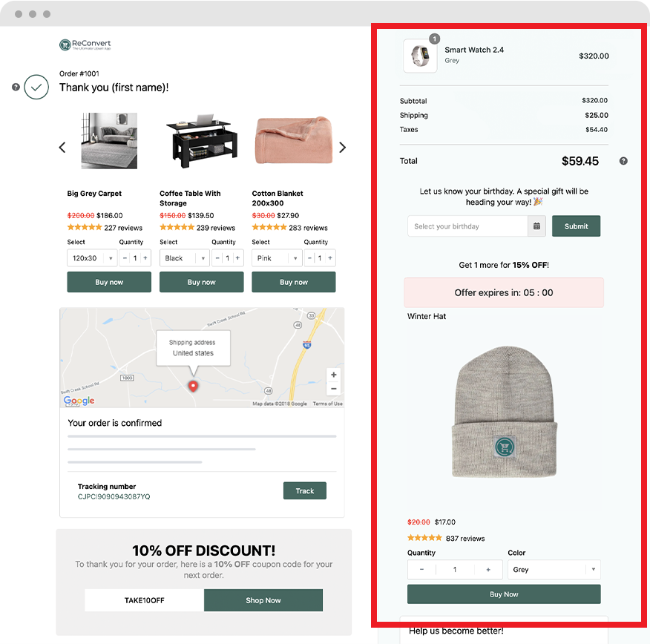This screenshot has height=644, width=650.
Task: Click the Get 1 more for 15% OFF text
Action: 504,265
